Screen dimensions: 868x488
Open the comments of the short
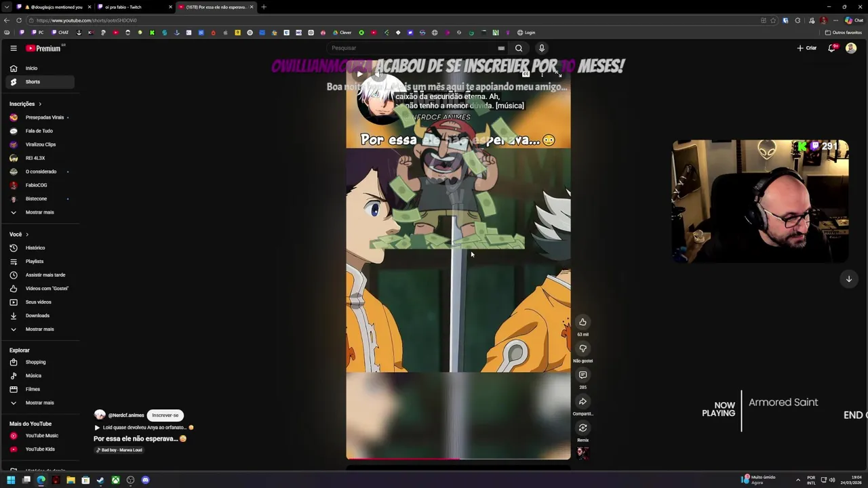(583, 375)
